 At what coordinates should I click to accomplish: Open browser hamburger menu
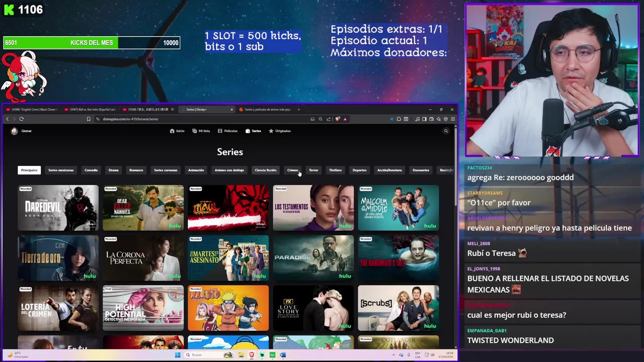point(453,119)
